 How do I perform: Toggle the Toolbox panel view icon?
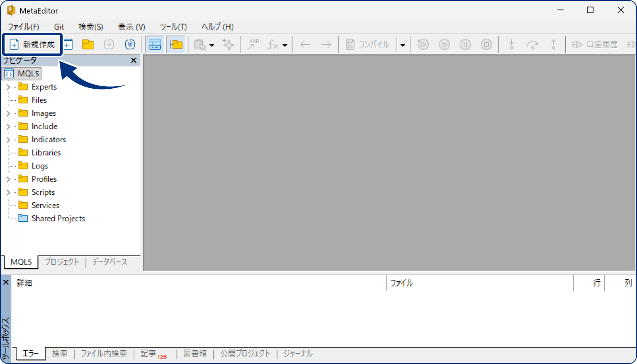[155, 44]
